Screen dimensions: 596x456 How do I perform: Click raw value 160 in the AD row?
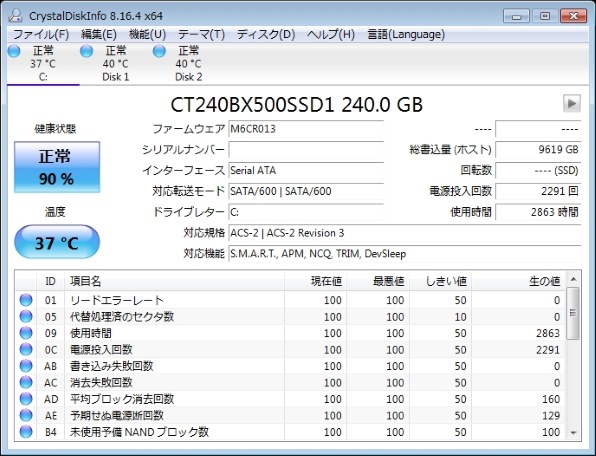[551, 399]
